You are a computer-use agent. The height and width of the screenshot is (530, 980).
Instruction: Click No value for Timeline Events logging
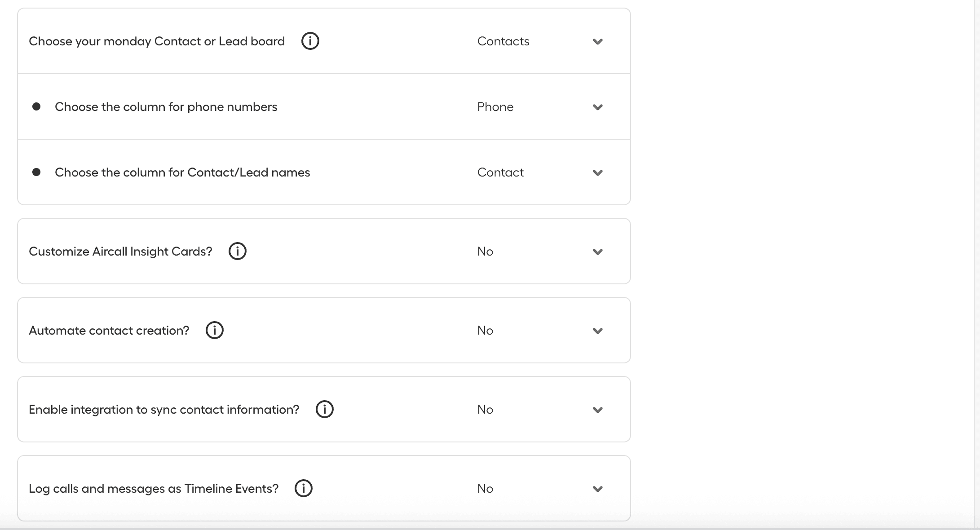(485, 489)
